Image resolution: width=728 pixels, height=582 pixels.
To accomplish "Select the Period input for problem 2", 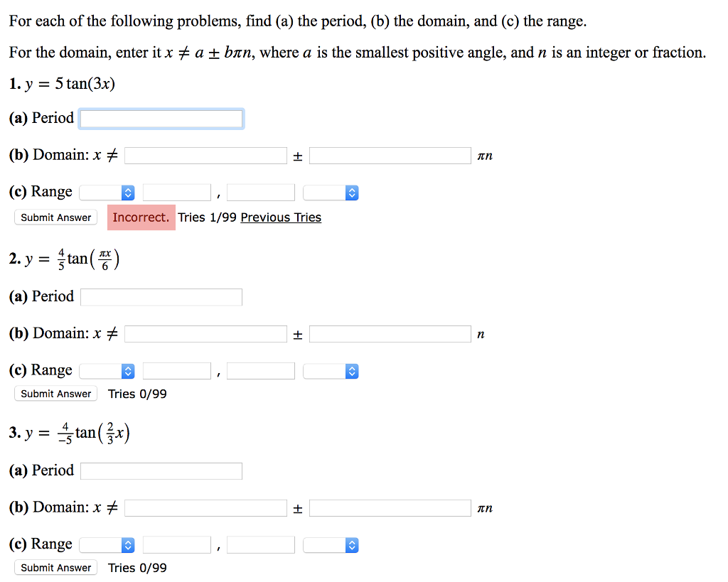I will (161, 296).
